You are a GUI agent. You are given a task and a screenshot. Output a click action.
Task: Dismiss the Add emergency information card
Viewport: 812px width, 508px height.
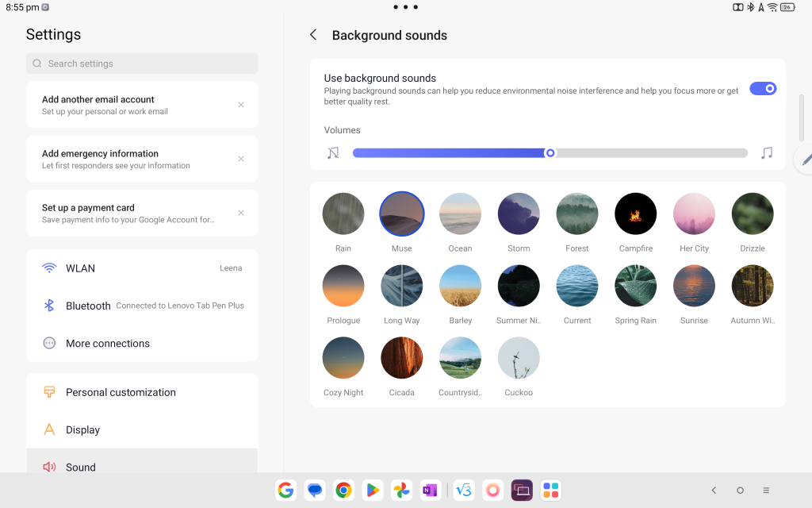point(241,159)
